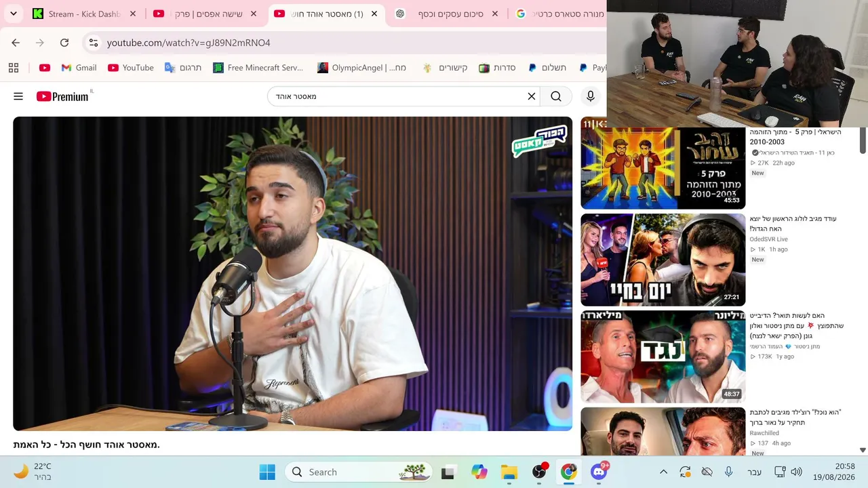This screenshot has width=868, height=488.
Task: Open the תשלום PayPal bookmark
Action: 547,68
